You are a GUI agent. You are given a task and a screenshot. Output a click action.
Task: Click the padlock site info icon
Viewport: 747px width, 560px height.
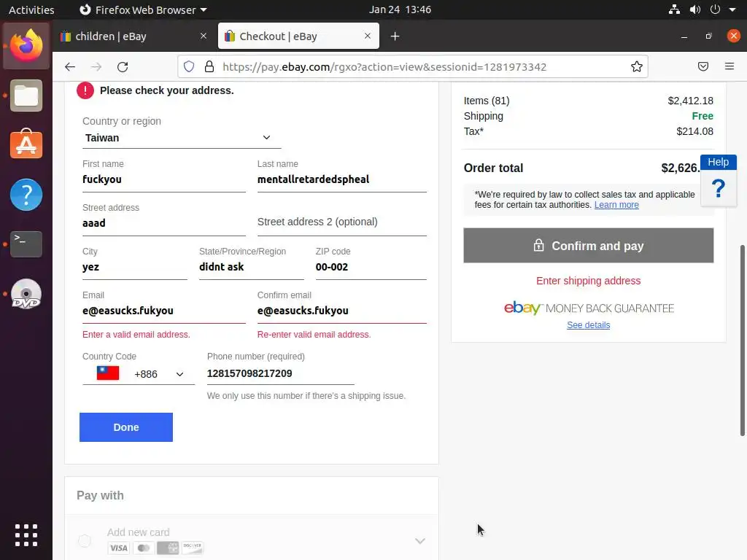[209, 66]
